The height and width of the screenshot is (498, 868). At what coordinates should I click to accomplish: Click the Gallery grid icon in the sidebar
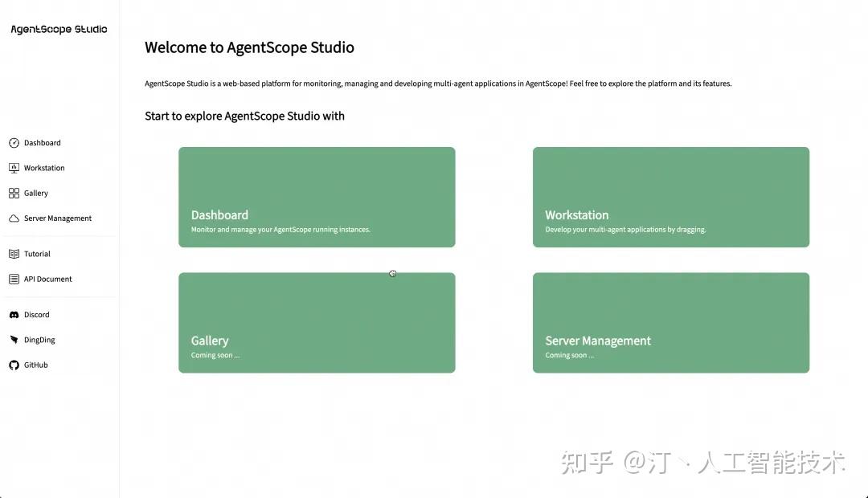(x=14, y=193)
